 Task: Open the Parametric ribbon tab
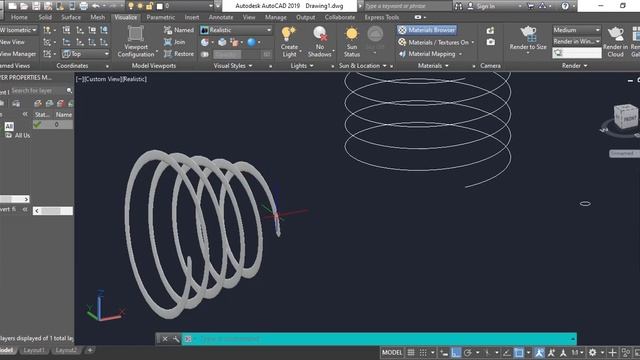pos(160,17)
